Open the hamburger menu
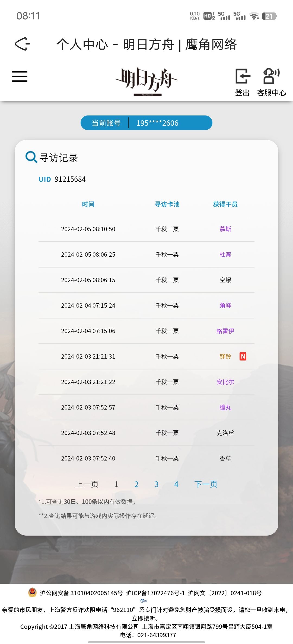The width and height of the screenshot is (293, 644). 20,76
